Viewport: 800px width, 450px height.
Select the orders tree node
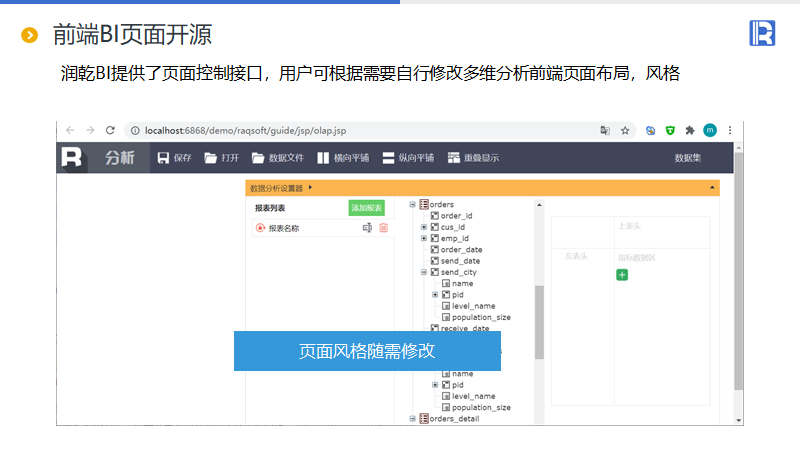pyautogui.click(x=441, y=205)
